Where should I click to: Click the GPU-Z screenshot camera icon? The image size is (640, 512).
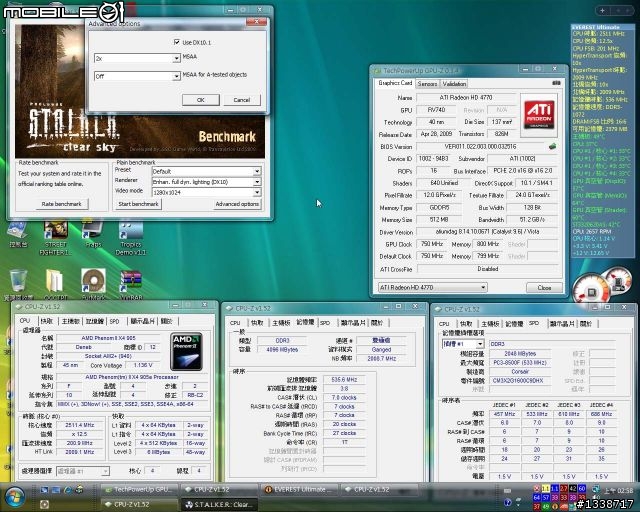pos(556,83)
